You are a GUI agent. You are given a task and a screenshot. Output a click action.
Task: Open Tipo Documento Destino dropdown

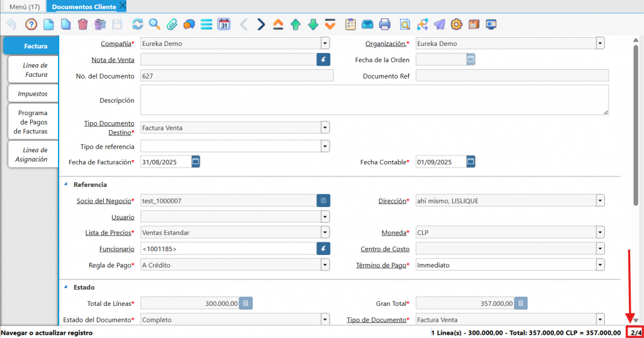[325, 128]
